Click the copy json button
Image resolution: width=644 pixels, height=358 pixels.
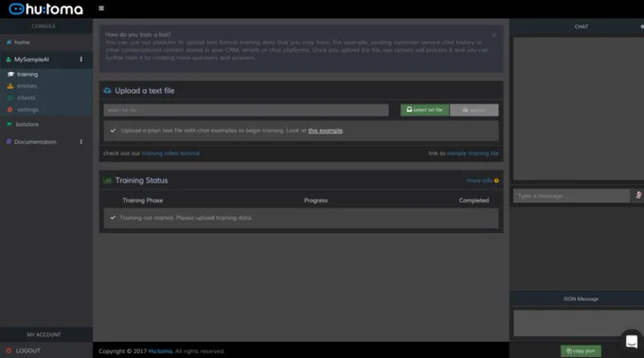pos(581,351)
